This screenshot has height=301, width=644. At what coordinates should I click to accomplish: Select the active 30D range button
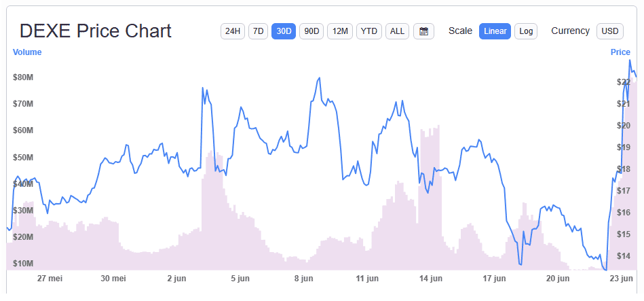(x=284, y=31)
